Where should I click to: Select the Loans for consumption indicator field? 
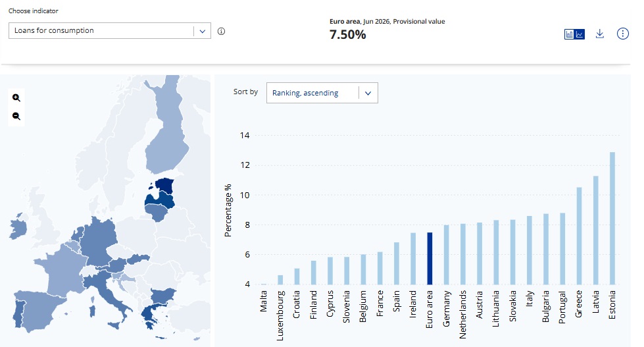click(x=110, y=31)
